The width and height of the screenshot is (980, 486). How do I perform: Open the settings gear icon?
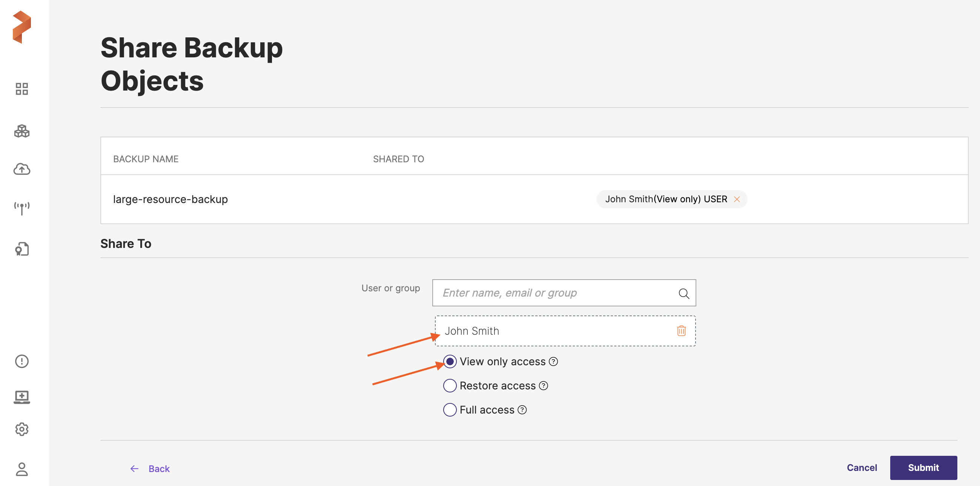coord(22,429)
